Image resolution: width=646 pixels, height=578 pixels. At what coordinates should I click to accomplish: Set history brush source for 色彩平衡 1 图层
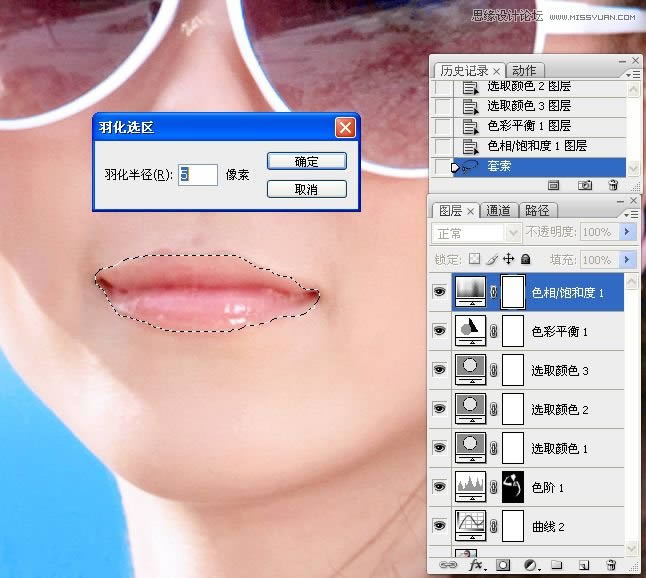(443, 126)
